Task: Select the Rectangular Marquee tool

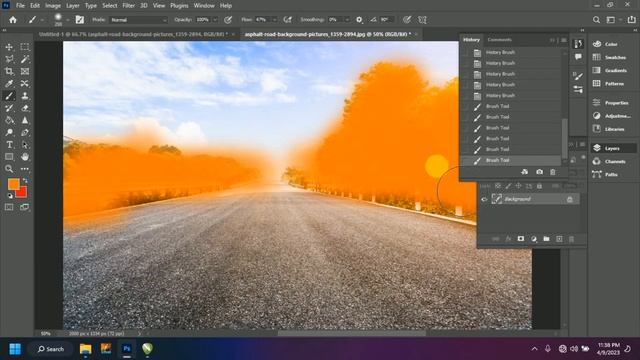Action: pyautogui.click(x=25, y=47)
